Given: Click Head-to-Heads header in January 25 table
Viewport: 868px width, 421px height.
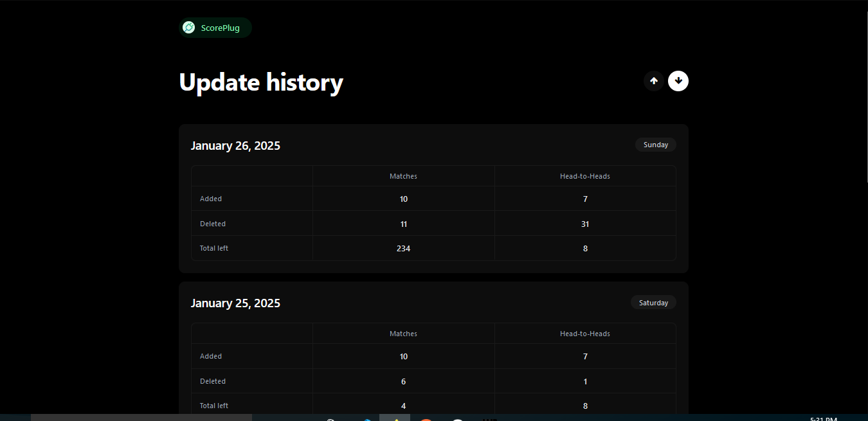Looking at the screenshot, I should click(x=584, y=334).
